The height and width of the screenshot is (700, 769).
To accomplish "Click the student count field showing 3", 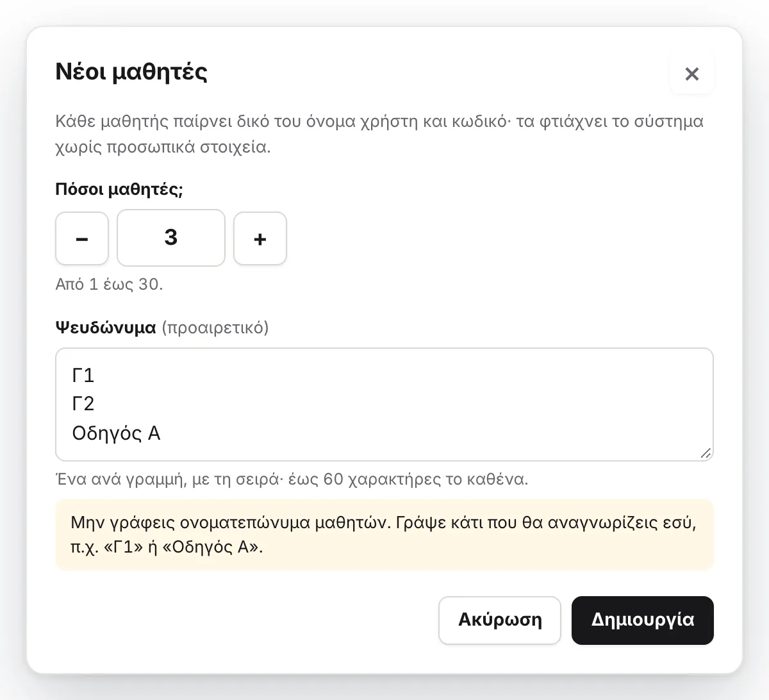I will (x=171, y=238).
